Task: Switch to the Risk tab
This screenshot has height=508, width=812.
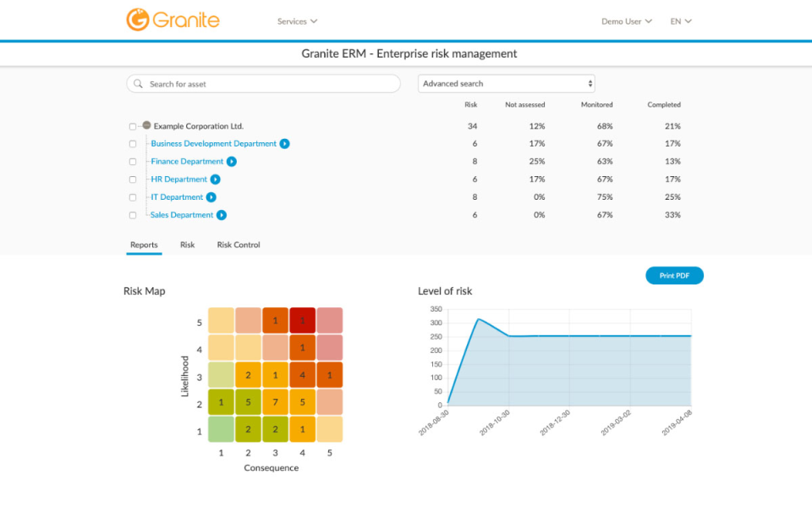Action: click(187, 245)
